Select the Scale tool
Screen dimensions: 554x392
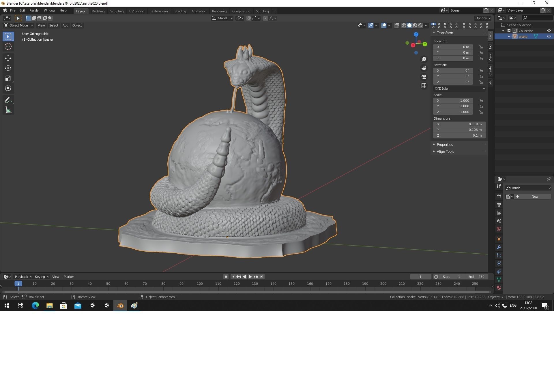point(8,78)
